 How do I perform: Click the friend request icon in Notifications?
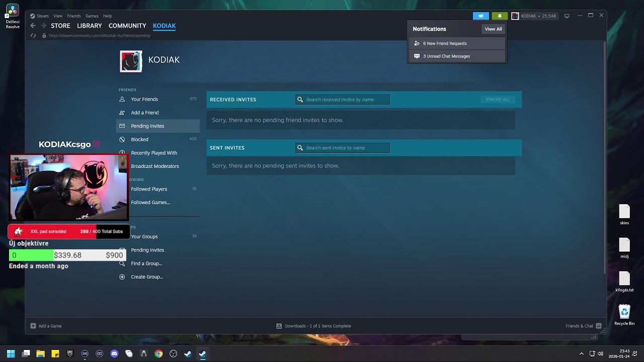pyautogui.click(x=417, y=43)
